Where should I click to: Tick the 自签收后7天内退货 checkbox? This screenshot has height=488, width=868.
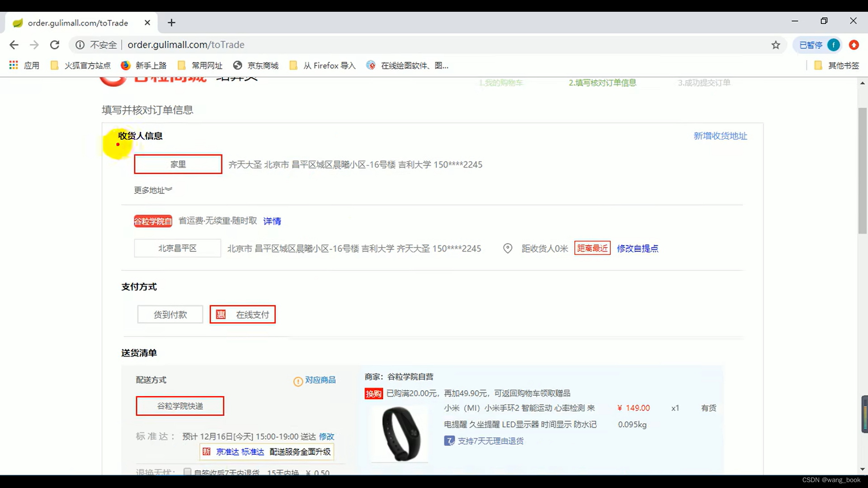tap(187, 472)
